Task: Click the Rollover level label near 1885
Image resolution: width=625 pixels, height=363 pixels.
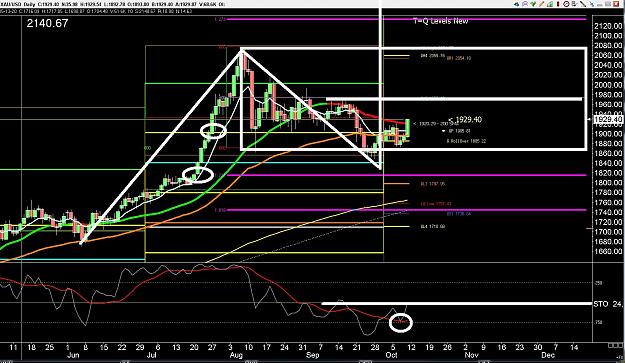Action: click(x=466, y=141)
